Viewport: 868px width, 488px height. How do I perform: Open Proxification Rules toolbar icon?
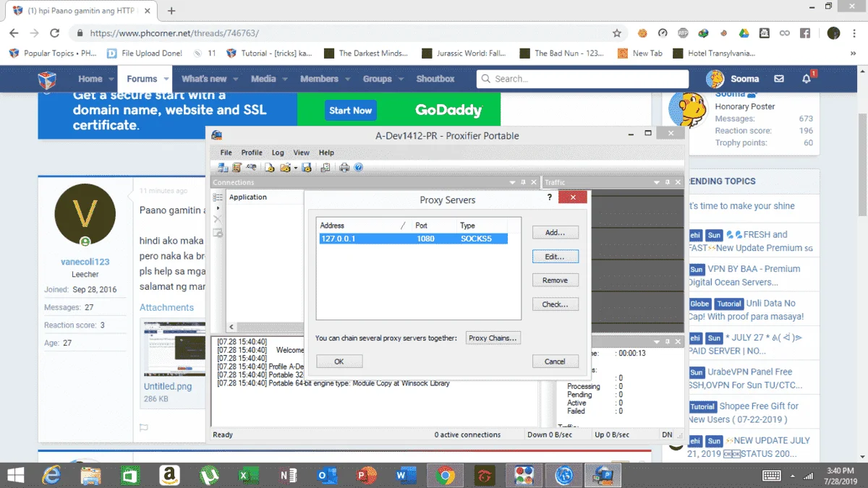click(237, 168)
